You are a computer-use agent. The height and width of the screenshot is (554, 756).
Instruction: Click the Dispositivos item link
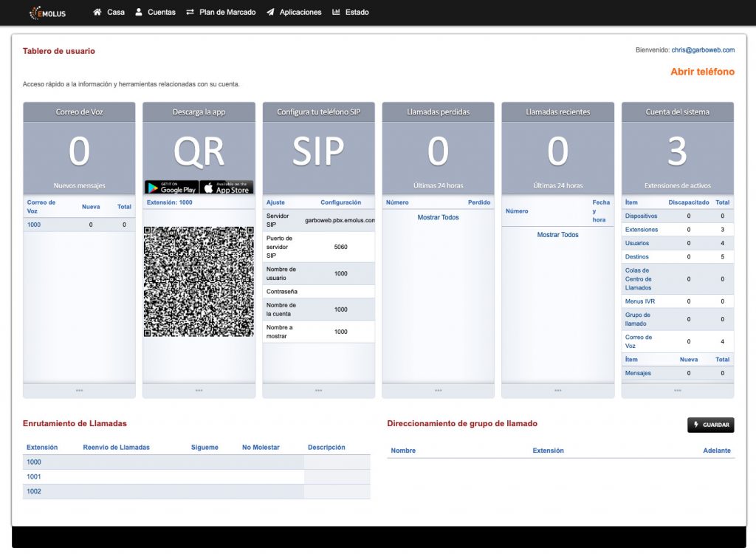pos(642,216)
